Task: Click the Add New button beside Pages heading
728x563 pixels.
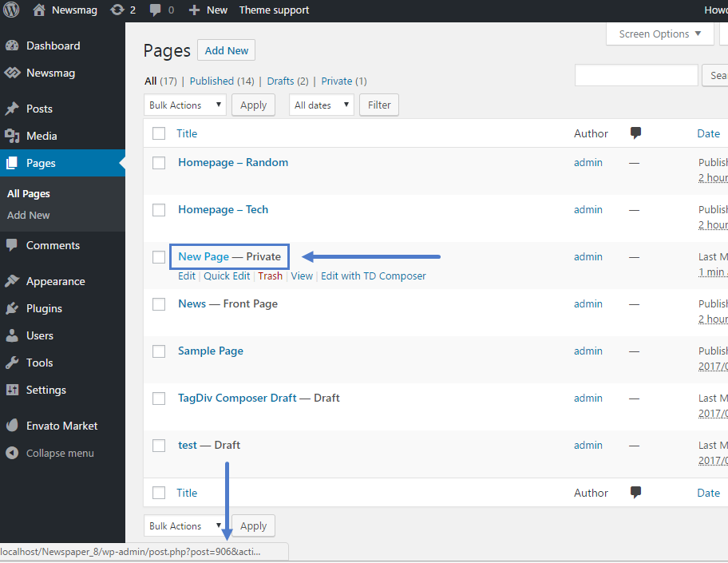Action: pyautogui.click(x=226, y=50)
